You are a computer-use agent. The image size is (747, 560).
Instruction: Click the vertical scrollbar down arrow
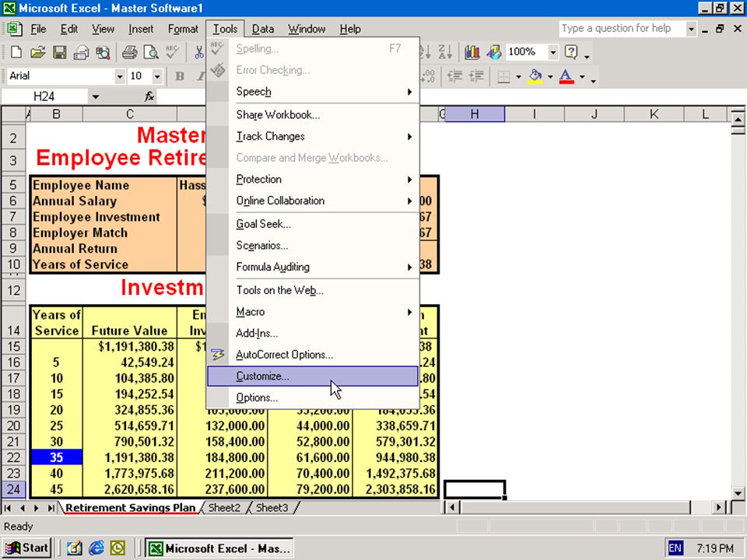coord(738,493)
